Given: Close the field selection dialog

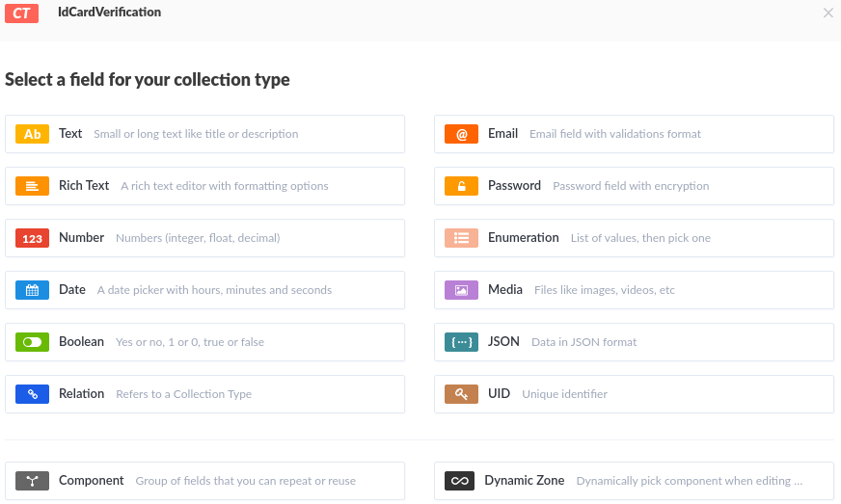Looking at the screenshot, I should [x=827, y=13].
